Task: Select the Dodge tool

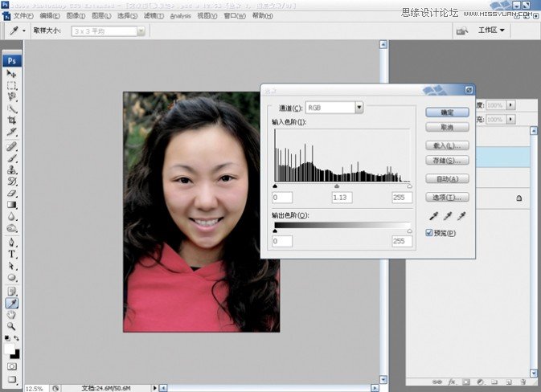Action: coord(11,228)
